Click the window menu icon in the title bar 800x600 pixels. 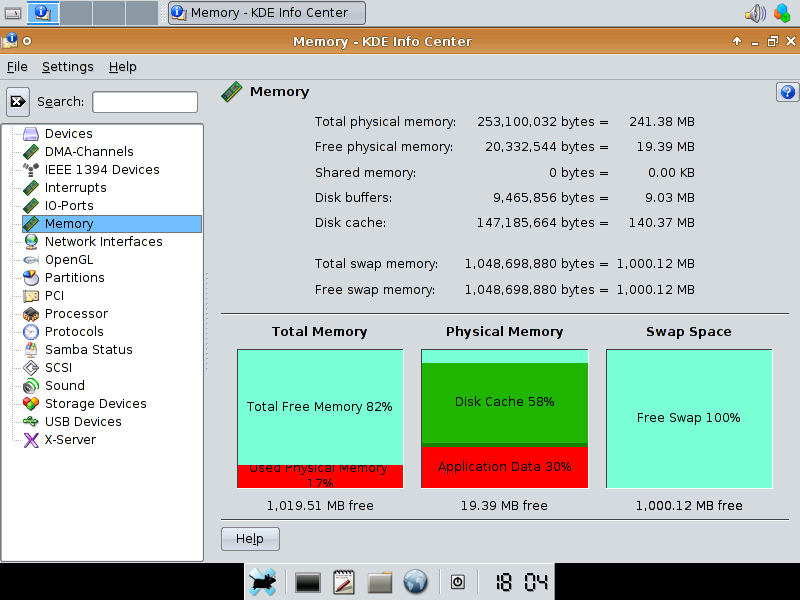[10, 41]
